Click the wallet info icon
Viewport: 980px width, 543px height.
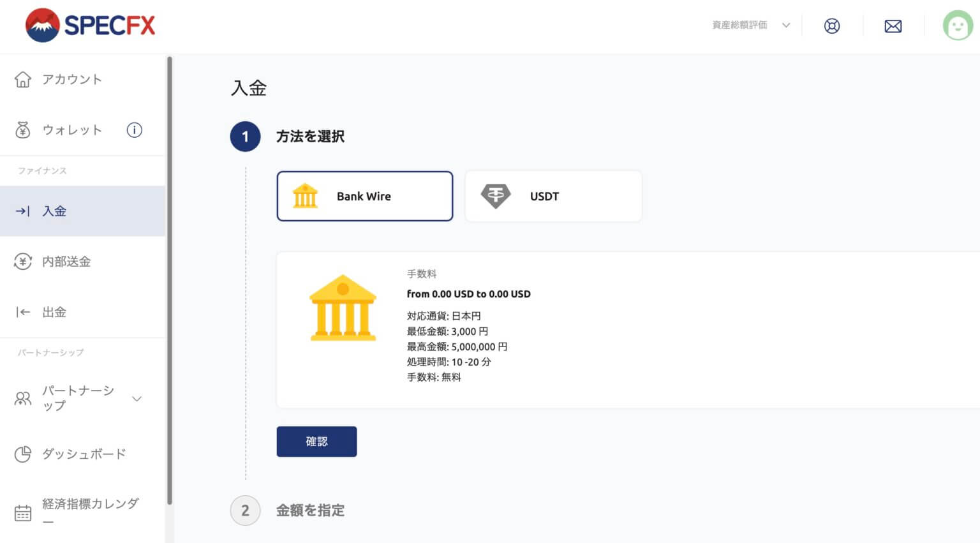tap(134, 130)
